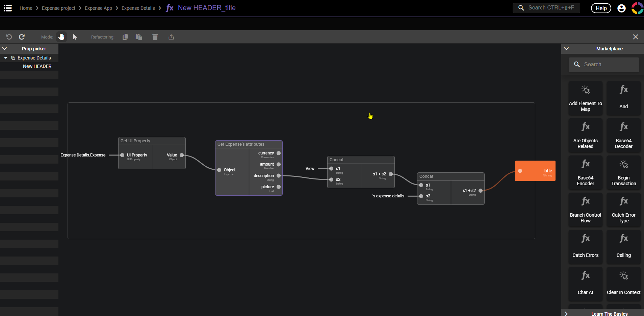Image resolution: width=644 pixels, height=316 pixels.
Task: Click the export upload icon
Action: click(171, 37)
